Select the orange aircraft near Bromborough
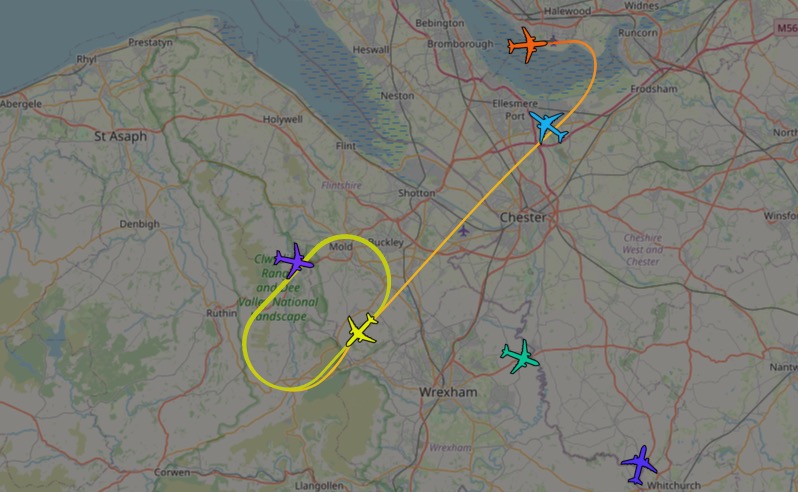798x492 pixels. point(527,45)
